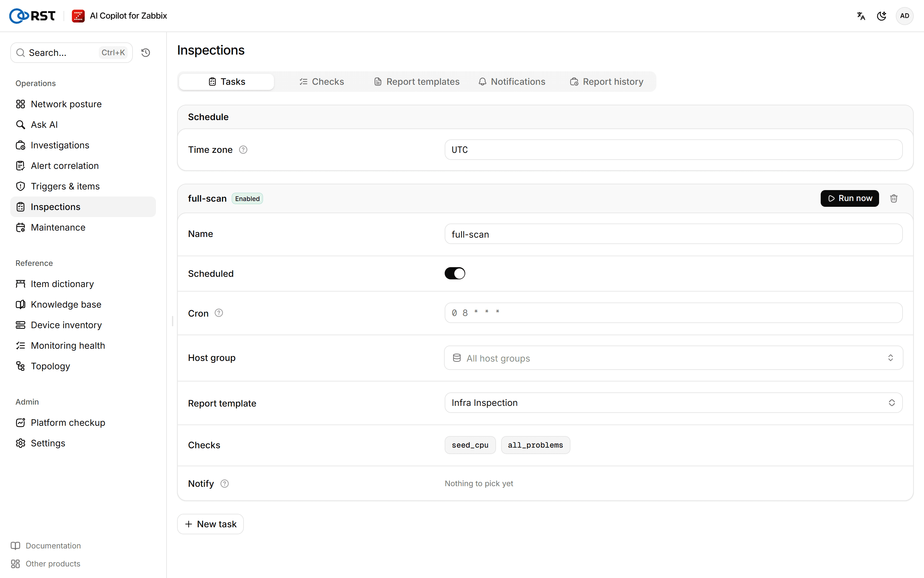Click the Notify help icon

coord(225,484)
